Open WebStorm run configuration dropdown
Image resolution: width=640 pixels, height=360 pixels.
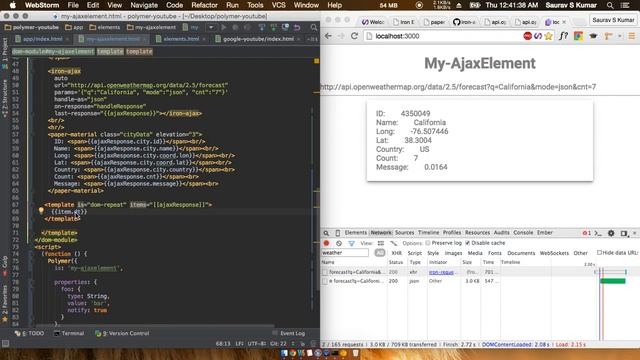tap(211, 27)
